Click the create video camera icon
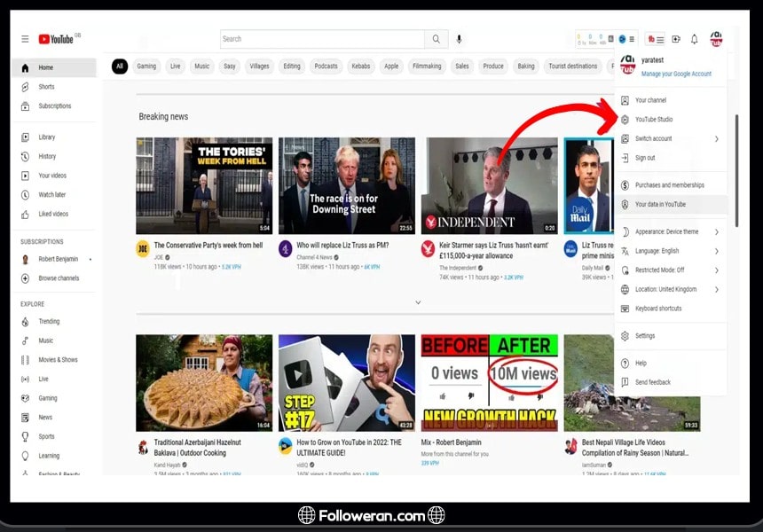 pos(675,39)
